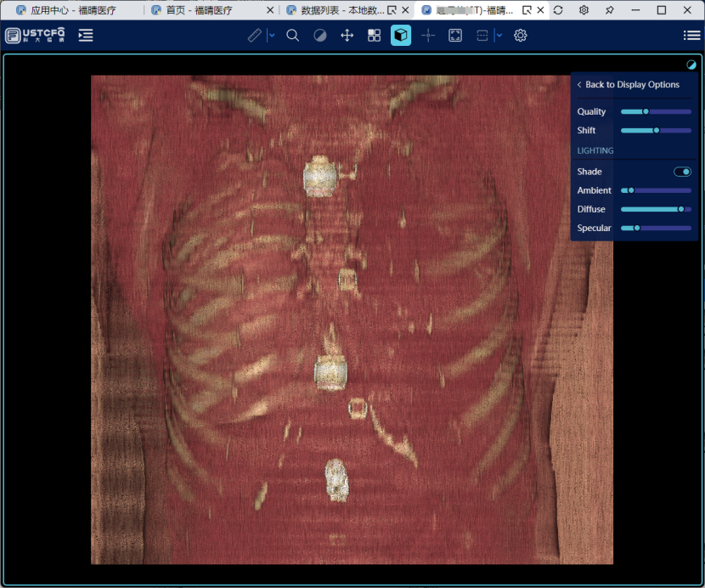Choose the pan move tool

click(x=347, y=36)
